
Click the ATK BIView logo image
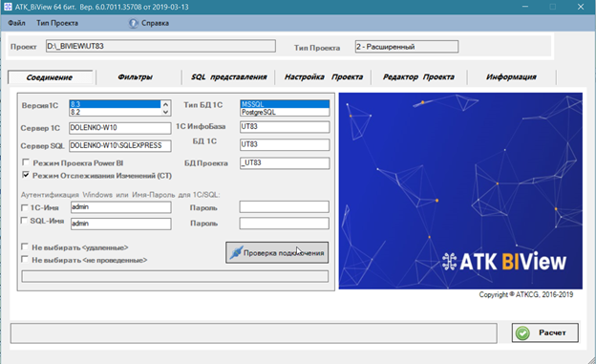point(460,191)
